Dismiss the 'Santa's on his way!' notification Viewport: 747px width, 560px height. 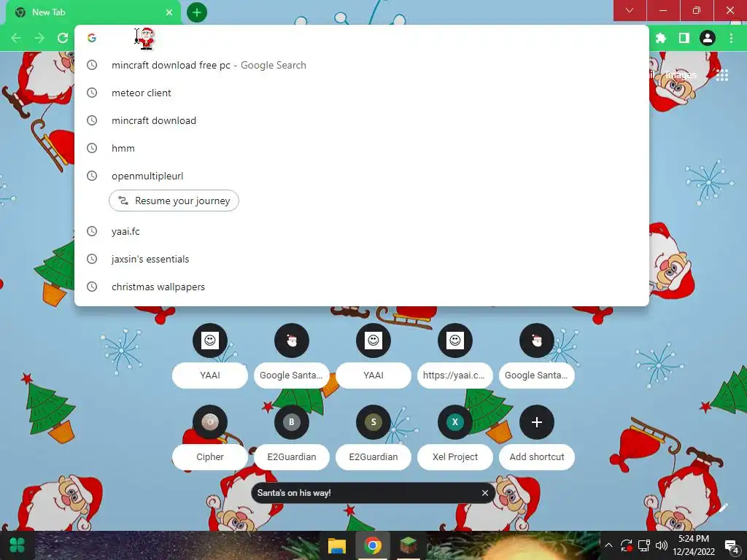tap(485, 493)
